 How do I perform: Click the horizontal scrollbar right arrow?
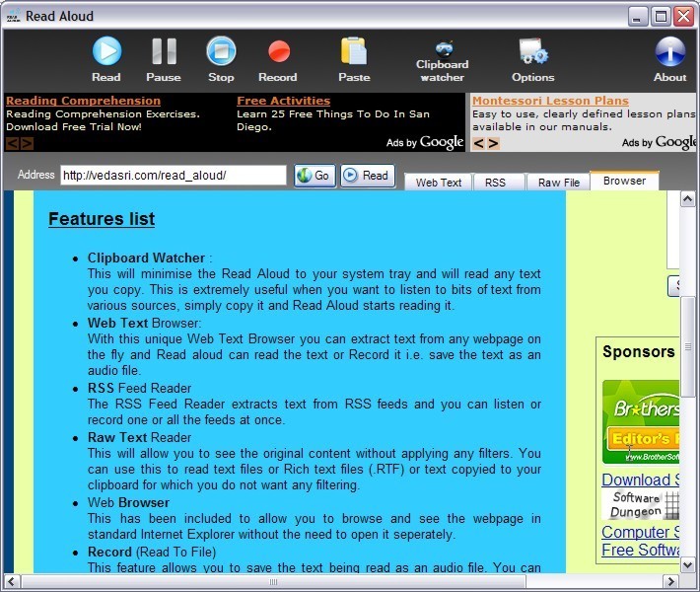coord(670,582)
